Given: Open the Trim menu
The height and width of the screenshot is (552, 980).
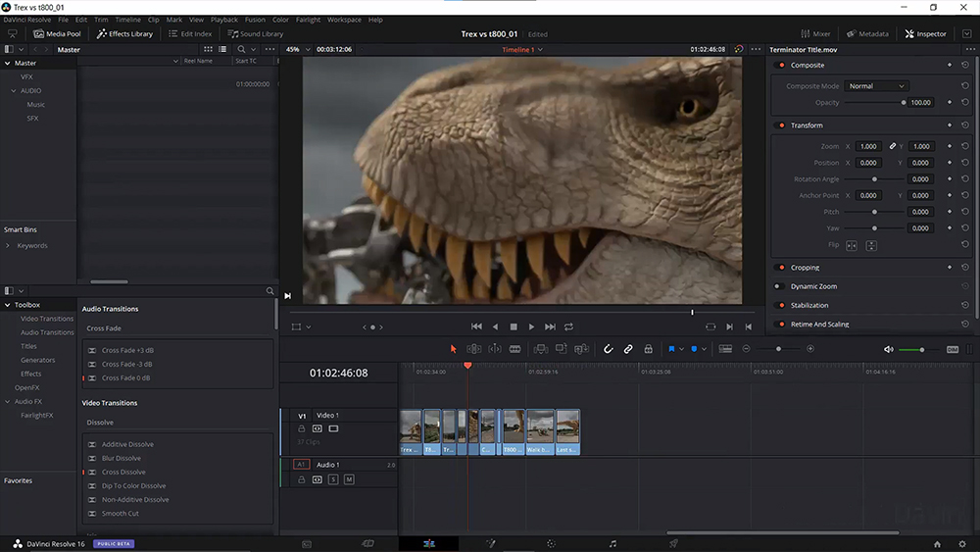Looking at the screenshot, I should [101, 20].
